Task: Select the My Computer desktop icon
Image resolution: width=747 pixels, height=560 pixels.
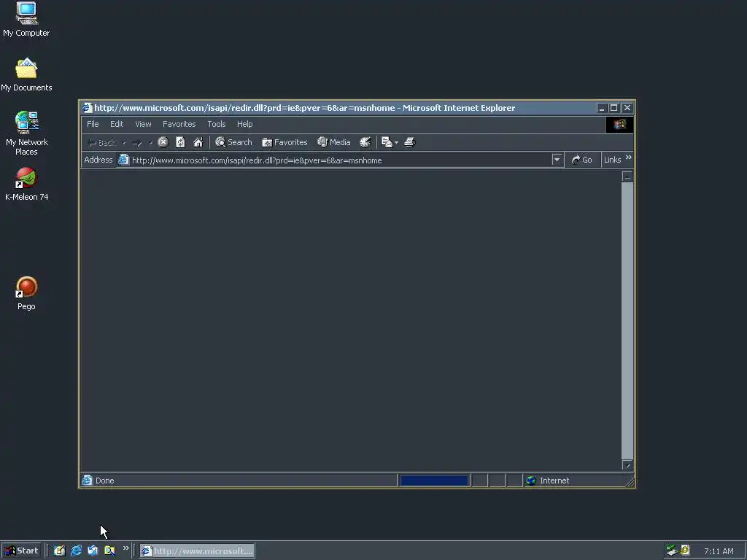Action: click(26, 20)
